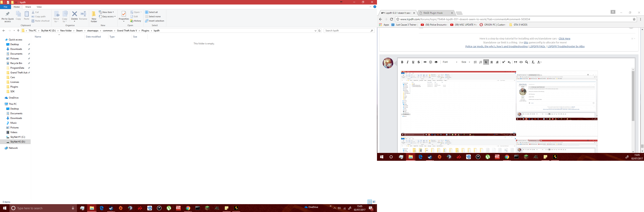Viewport: 644px width, 212px height.
Task: Open the Font dropdown
Action: 450,62
